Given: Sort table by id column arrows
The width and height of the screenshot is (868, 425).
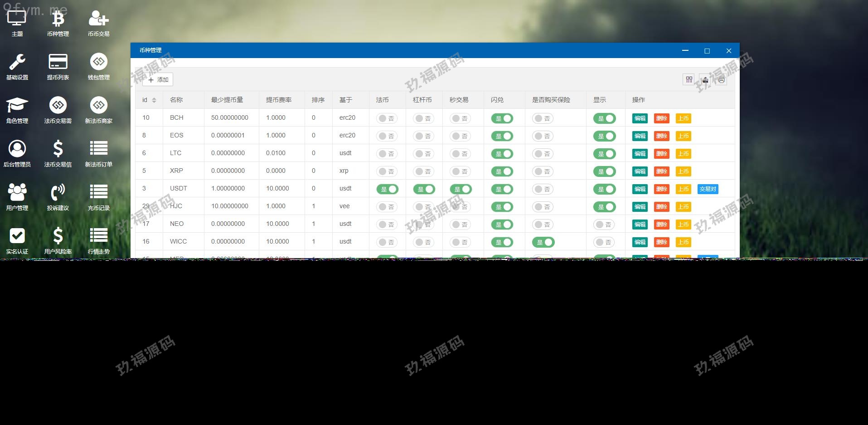Looking at the screenshot, I should coord(154,100).
